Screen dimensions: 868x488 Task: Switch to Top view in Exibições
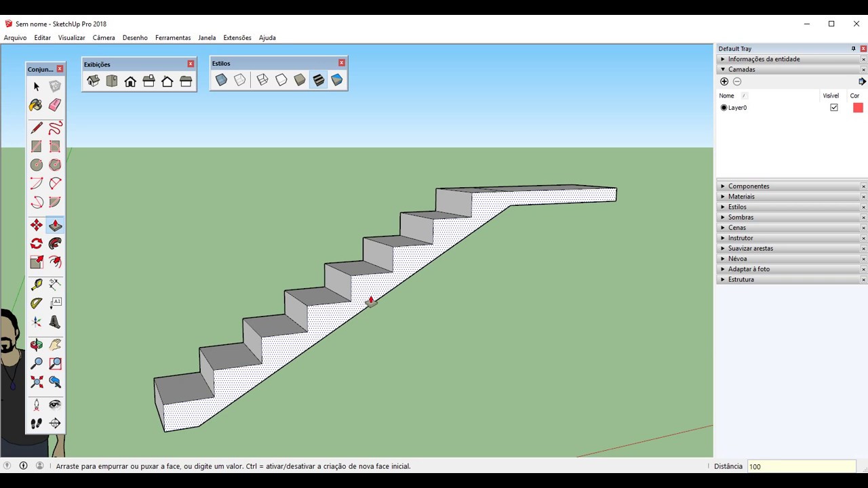pyautogui.click(x=112, y=81)
